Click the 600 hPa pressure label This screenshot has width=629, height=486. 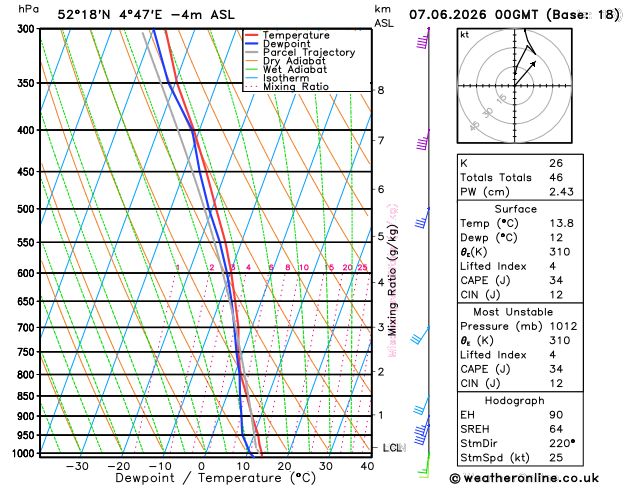coord(28,273)
